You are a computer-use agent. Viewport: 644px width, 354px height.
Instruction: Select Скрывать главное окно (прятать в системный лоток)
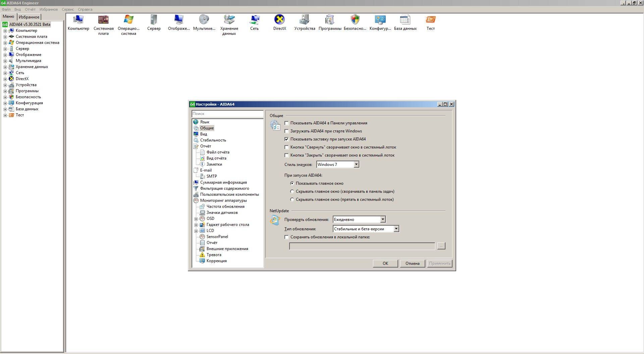tap(292, 199)
